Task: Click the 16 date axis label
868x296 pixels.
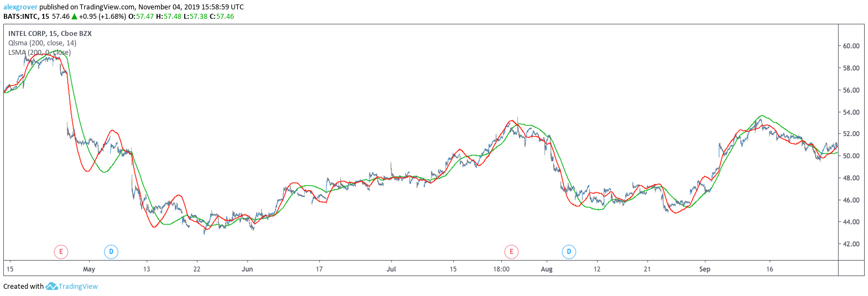Action: tap(770, 269)
